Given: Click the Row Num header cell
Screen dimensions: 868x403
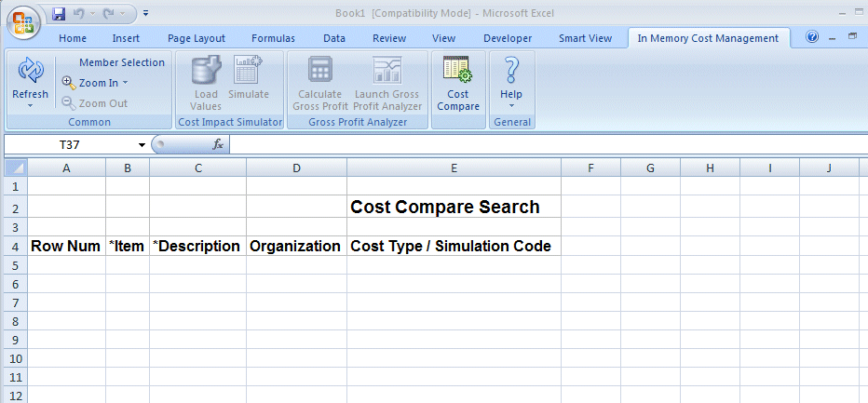Looking at the screenshot, I should [66, 247].
